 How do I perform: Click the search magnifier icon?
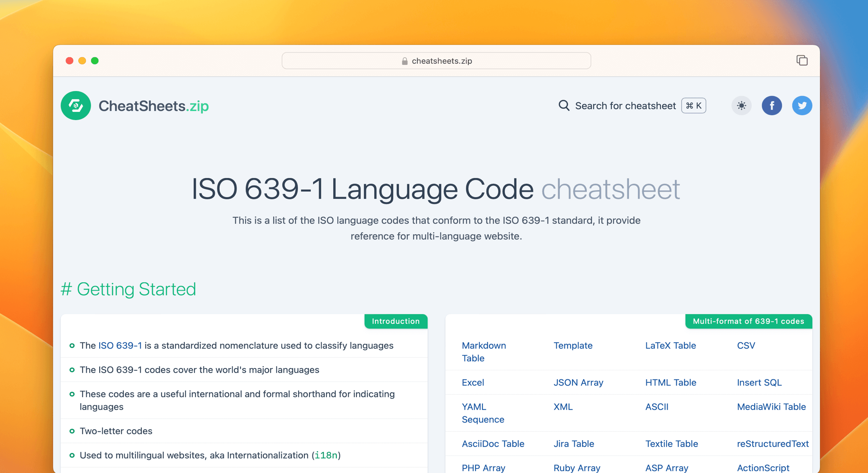[564, 106]
